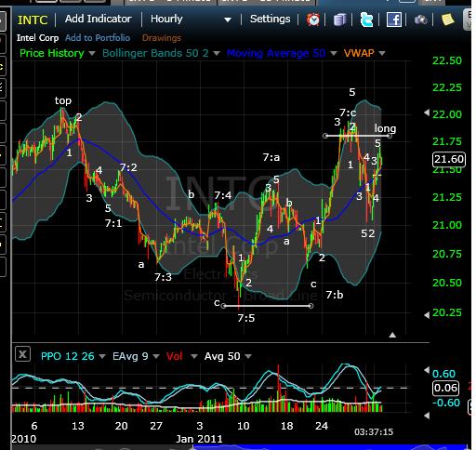The height and width of the screenshot is (450, 476).
Task: Click the 0.06 PPO value label
Action: tap(445, 388)
